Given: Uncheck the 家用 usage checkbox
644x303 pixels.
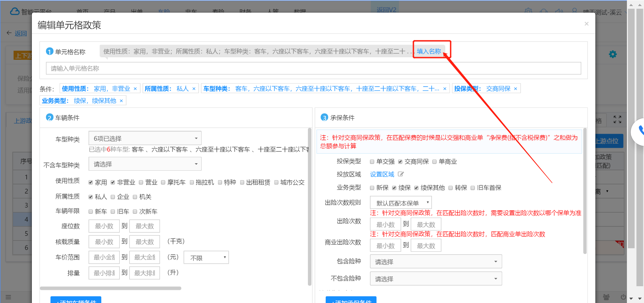Looking at the screenshot, I should pos(91,182).
